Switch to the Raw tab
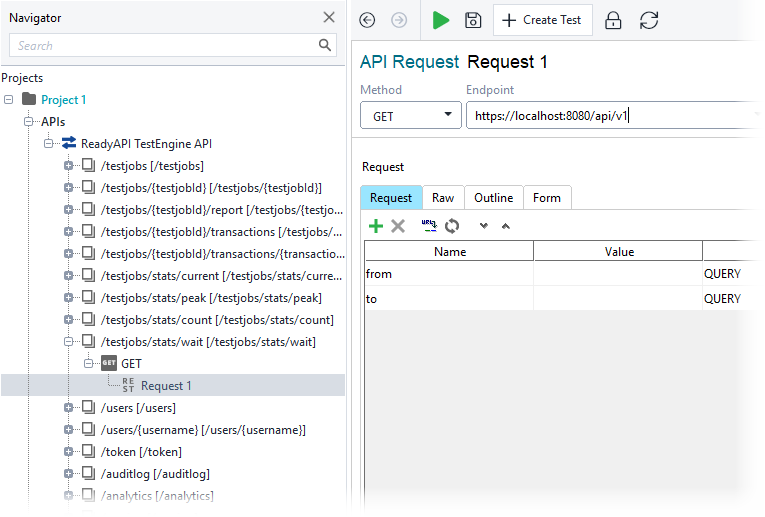Viewport: 765px width, 517px height. tap(443, 198)
